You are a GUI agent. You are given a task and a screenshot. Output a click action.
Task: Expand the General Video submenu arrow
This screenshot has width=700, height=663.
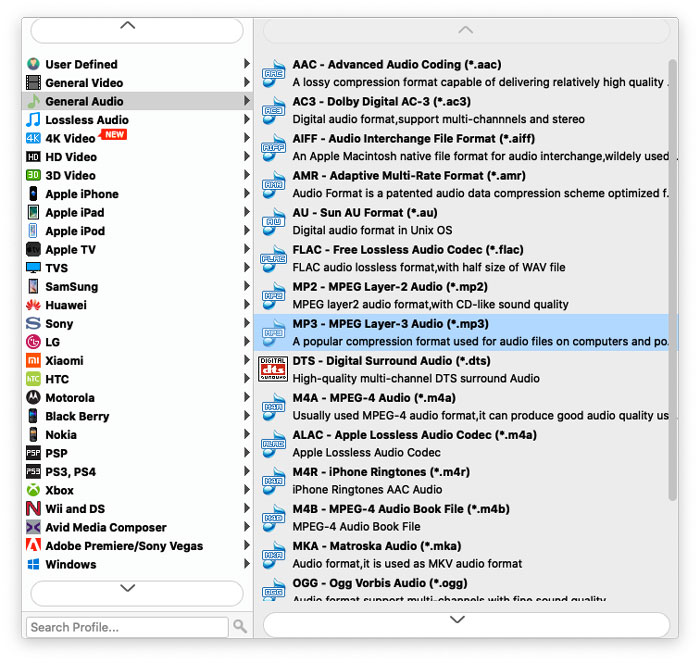click(x=246, y=82)
